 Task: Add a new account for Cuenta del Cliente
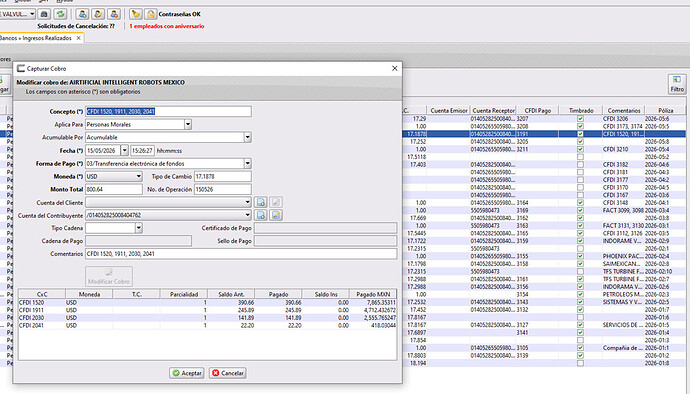[261, 203]
